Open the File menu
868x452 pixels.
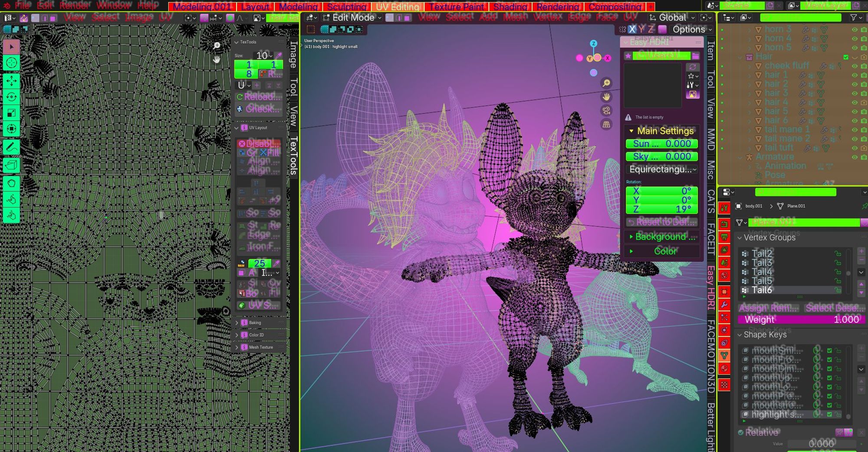[x=22, y=5]
